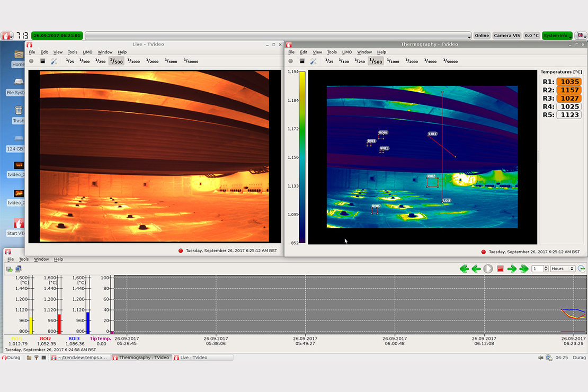This screenshot has width=588, height=392.
Task: Open the Hours time unit dropdown
Action: pos(562,269)
